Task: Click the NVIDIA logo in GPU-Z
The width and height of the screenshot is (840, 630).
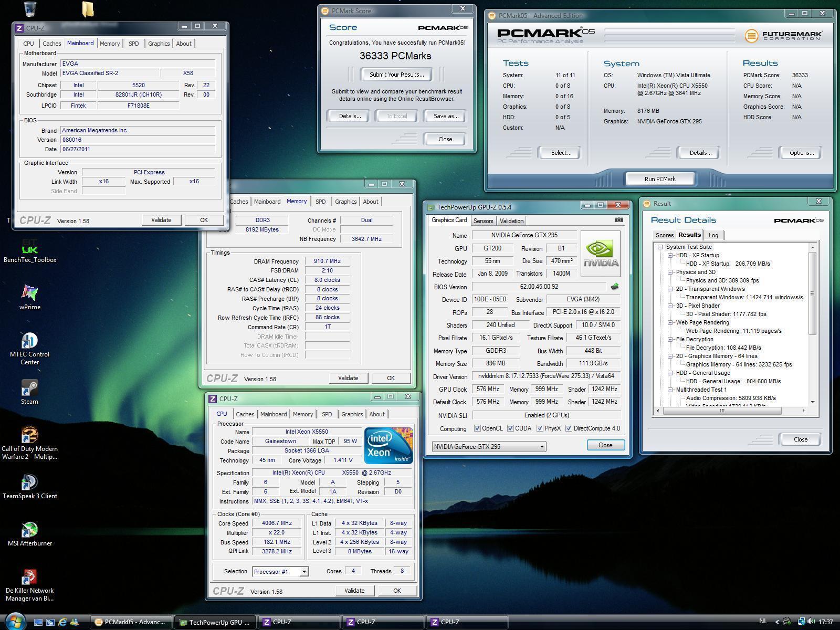Action: [x=601, y=254]
